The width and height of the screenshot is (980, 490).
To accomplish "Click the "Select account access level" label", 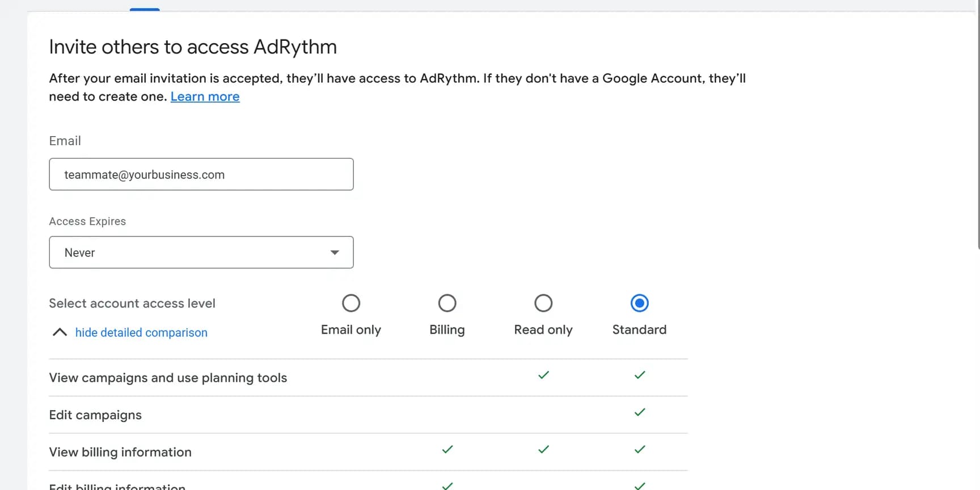I will click(132, 303).
